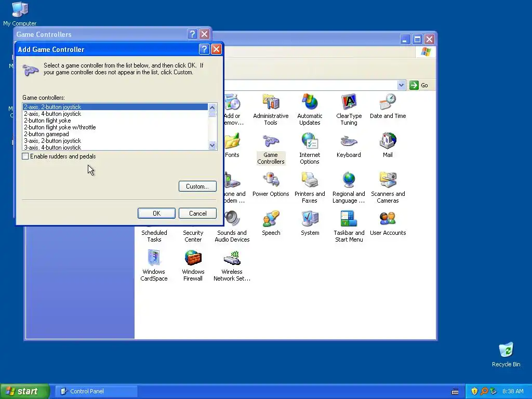This screenshot has width=532, height=399.
Task: Open Recycle Bin on desktop
Action: point(506,354)
